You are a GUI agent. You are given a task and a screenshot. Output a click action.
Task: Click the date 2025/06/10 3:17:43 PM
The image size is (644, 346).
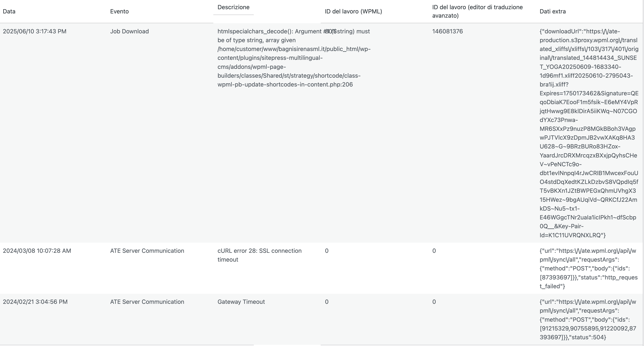coord(34,31)
